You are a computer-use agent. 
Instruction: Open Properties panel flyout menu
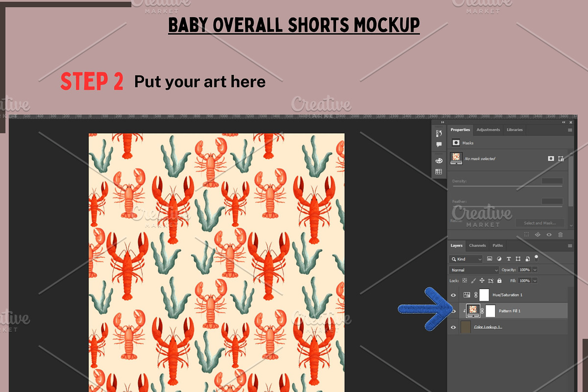pyautogui.click(x=570, y=130)
